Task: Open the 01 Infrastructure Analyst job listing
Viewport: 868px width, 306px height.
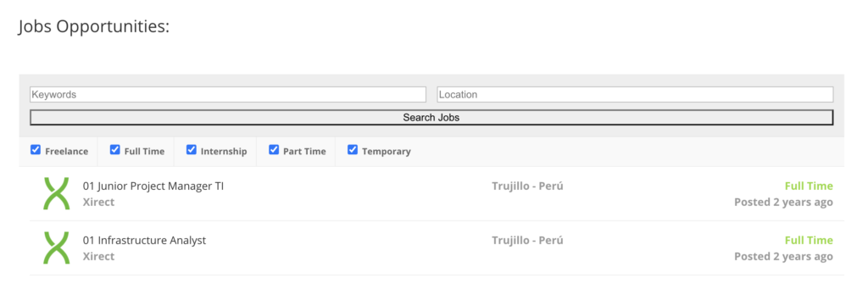Action: tap(144, 241)
